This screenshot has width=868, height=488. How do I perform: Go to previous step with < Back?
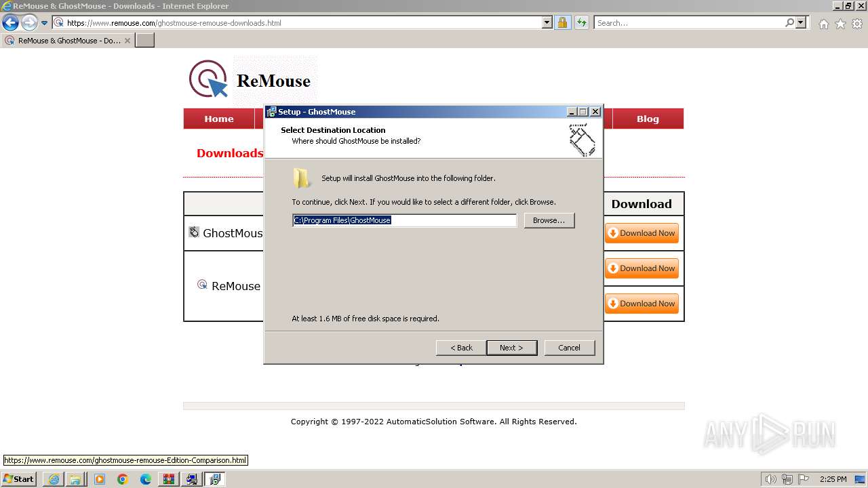(x=461, y=348)
